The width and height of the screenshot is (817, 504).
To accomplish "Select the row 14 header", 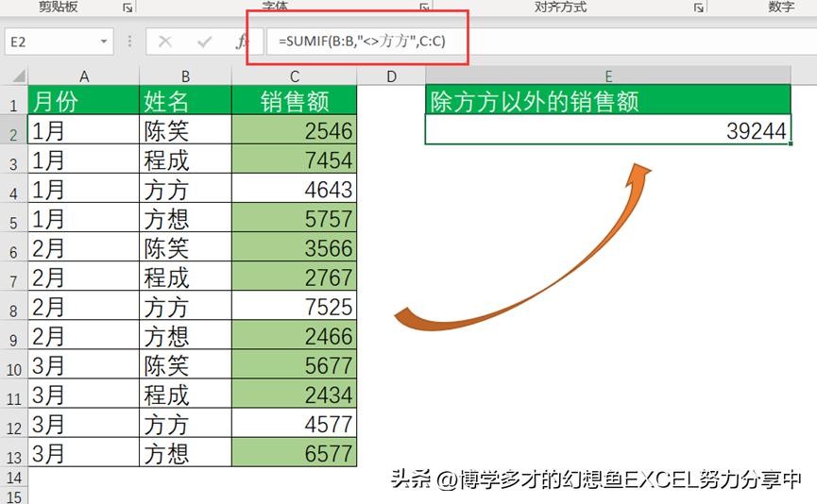I will pos(13,479).
